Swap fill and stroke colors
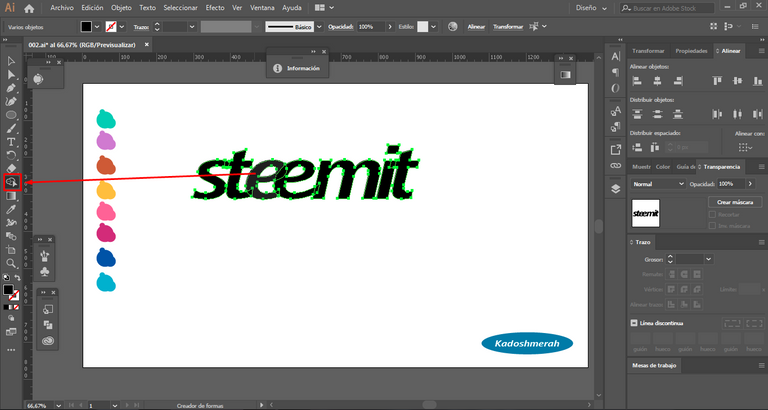Viewport: 768px width, 410px height. point(17,278)
